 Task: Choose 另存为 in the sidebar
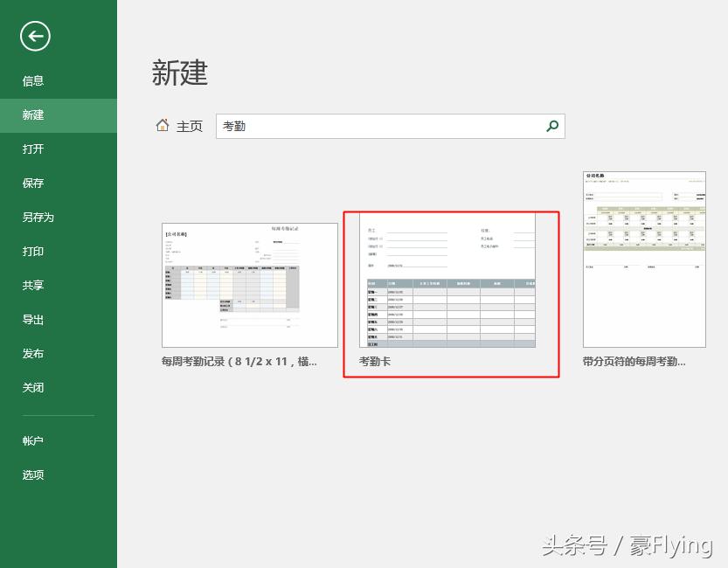39,217
